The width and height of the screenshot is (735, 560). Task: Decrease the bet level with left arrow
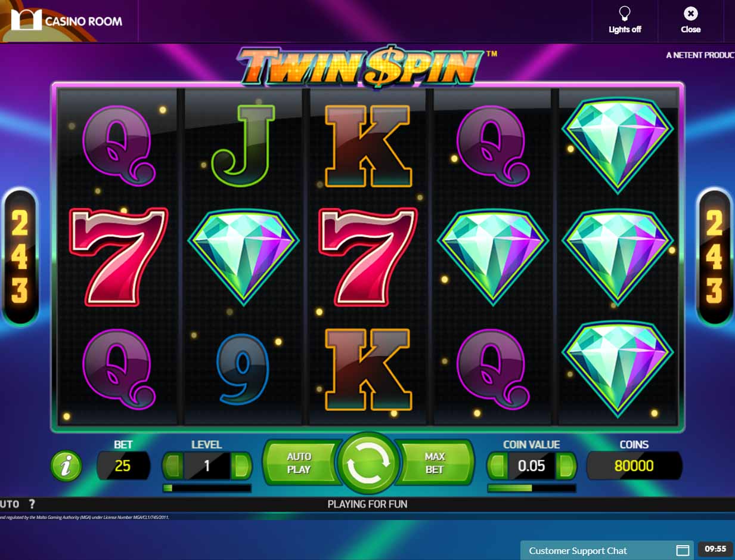click(173, 466)
